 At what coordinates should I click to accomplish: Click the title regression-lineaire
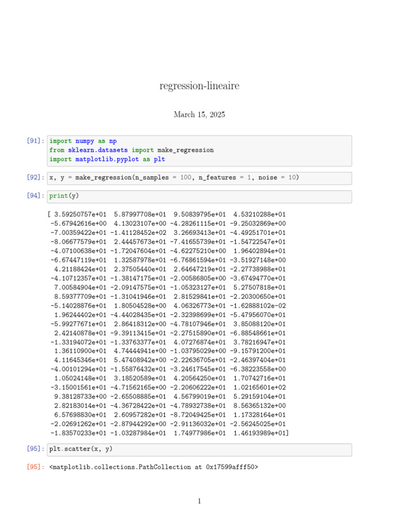click(x=199, y=86)
